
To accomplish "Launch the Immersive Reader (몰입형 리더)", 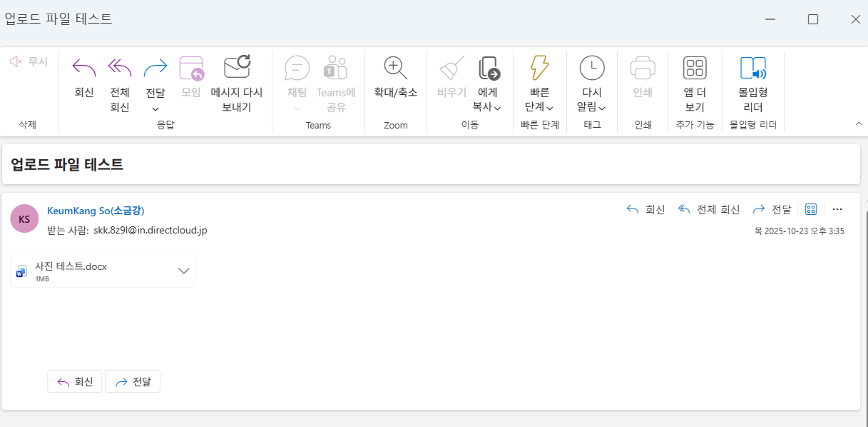I will click(x=752, y=69).
